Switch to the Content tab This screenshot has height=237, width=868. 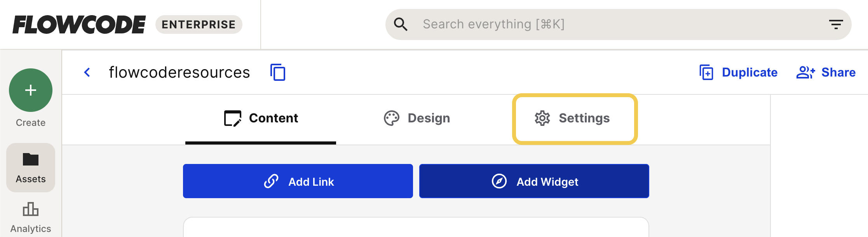click(261, 118)
